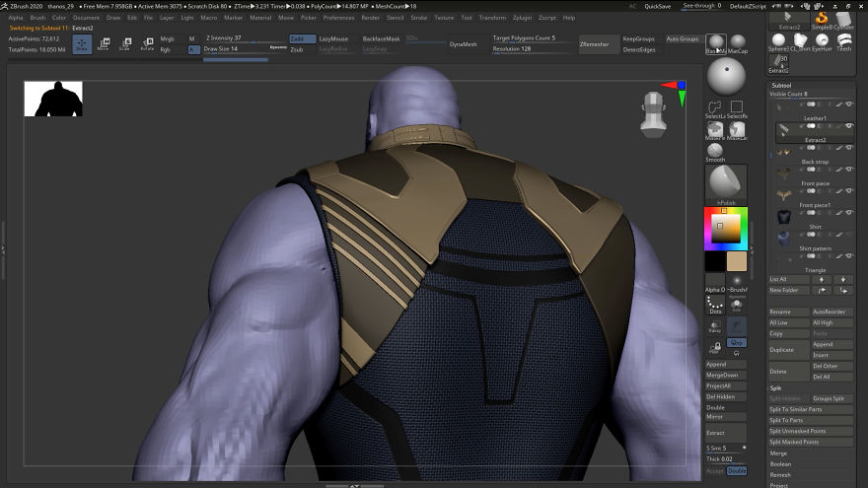Image resolution: width=868 pixels, height=488 pixels.
Task: Select the SimpleBrush tool thumbnail
Action: coord(822,20)
